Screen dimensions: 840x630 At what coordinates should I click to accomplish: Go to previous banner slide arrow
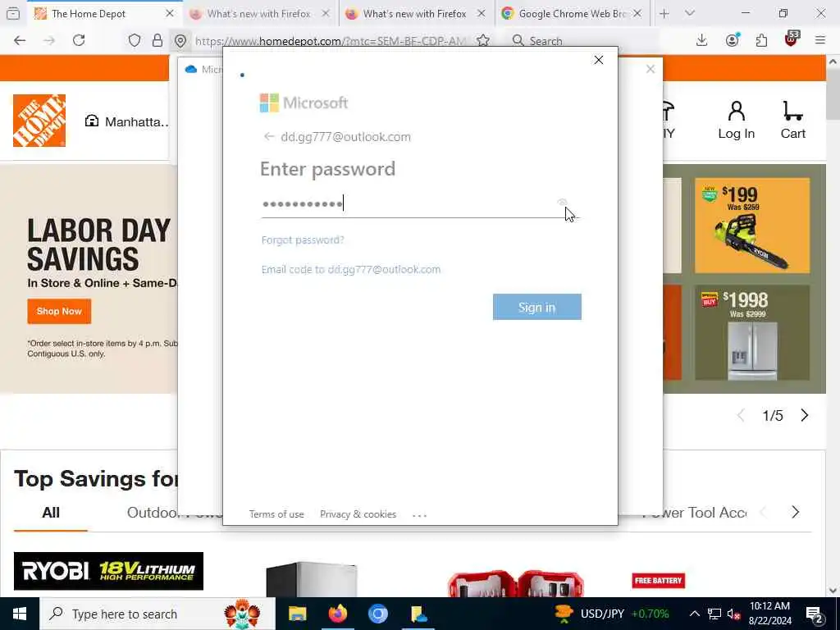(x=741, y=416)
